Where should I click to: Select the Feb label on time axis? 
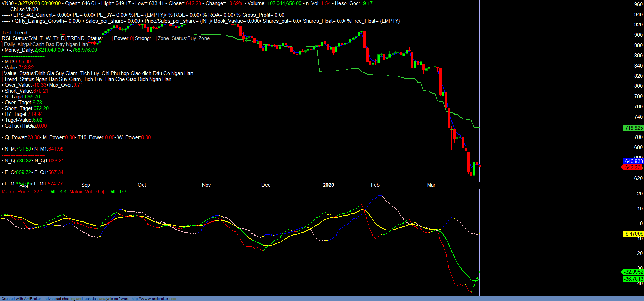click(375, 185)
